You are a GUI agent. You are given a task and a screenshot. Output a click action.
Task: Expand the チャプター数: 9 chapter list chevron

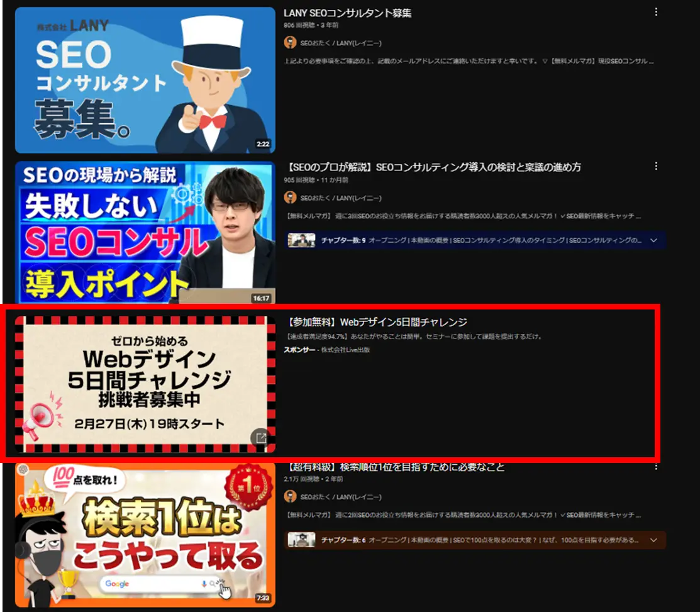pos(653,240)
